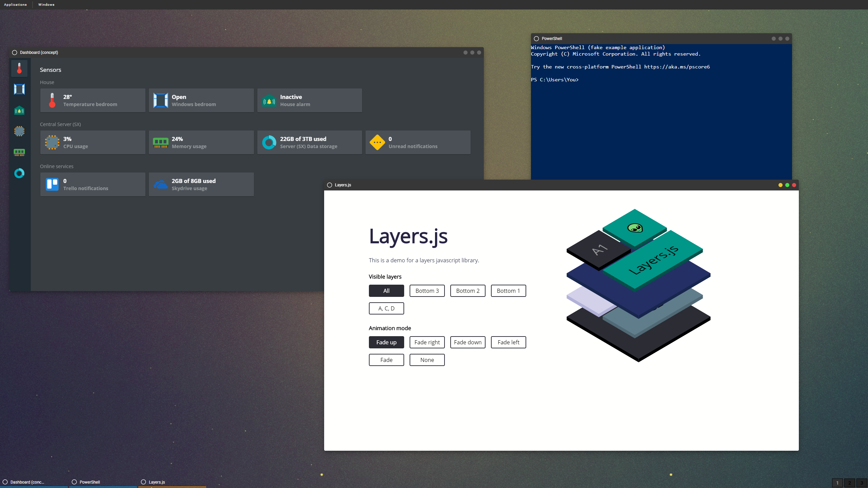Set animation mode to Fade right
Image resolution: width=868 pixels, height=488 pixels.
[427, 342]
